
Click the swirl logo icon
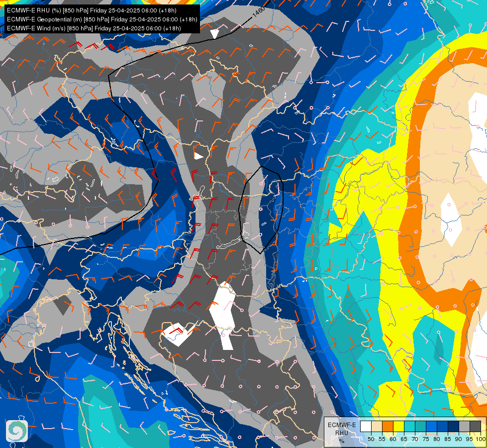point(17,431)
